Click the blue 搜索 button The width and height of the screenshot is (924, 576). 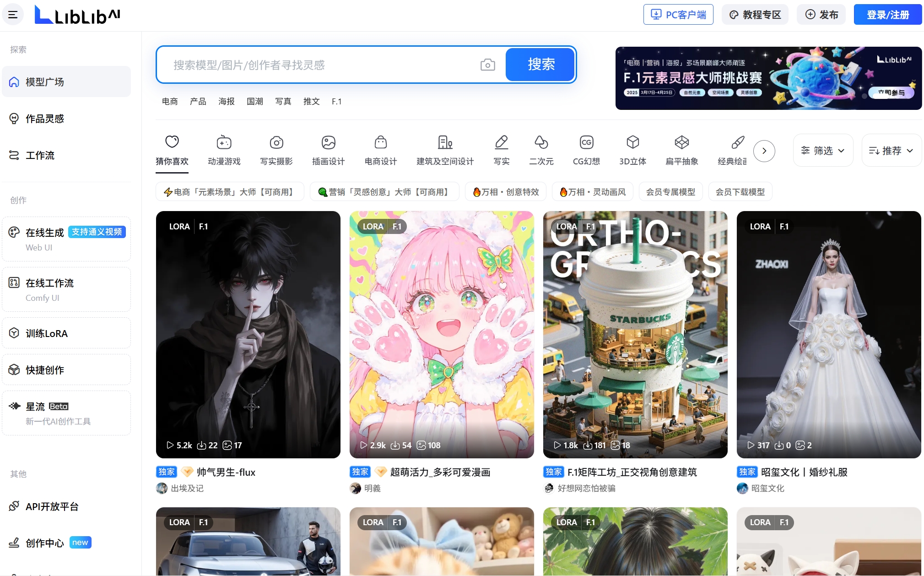pyautogui.click(x=540, y=65)
